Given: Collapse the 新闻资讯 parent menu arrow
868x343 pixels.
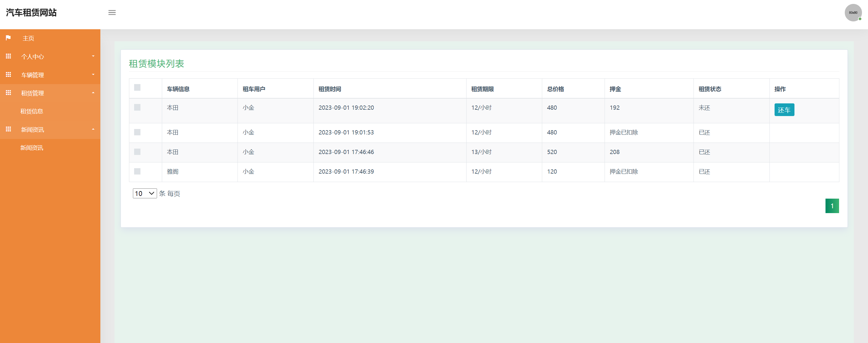Looking at the screenshot, I should (93, 129).
